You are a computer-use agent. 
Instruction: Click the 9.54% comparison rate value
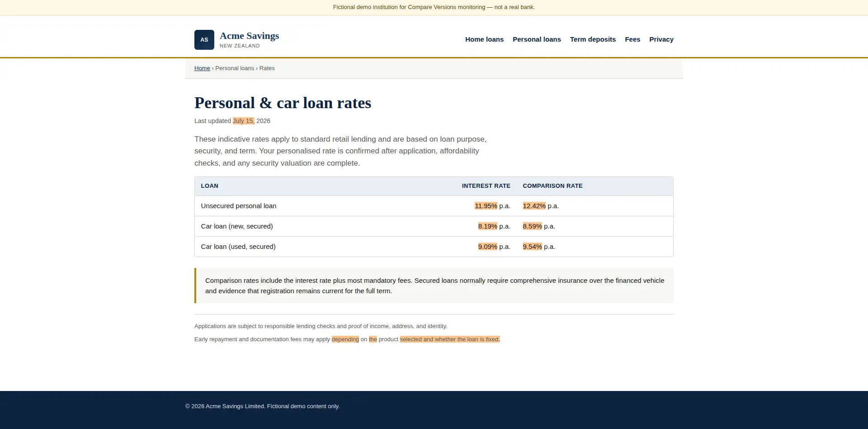[533, 247]
